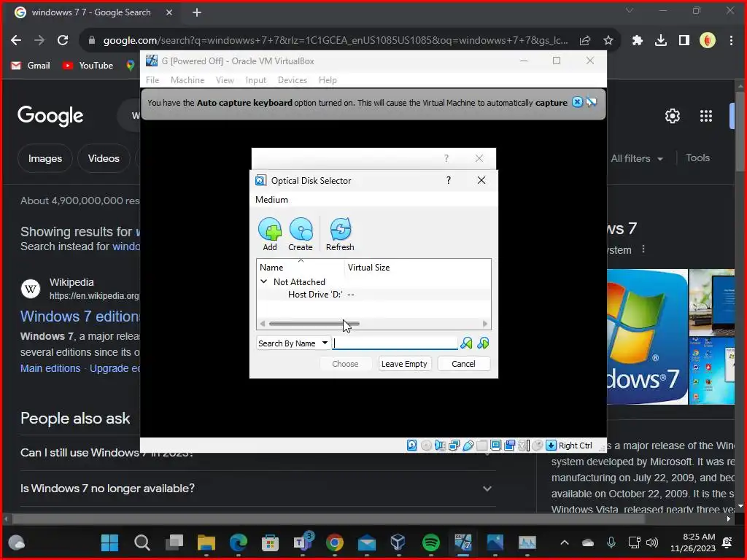Refresh the medium list
Viewport: 747px width, 560px height.
(x=340, y=234)
